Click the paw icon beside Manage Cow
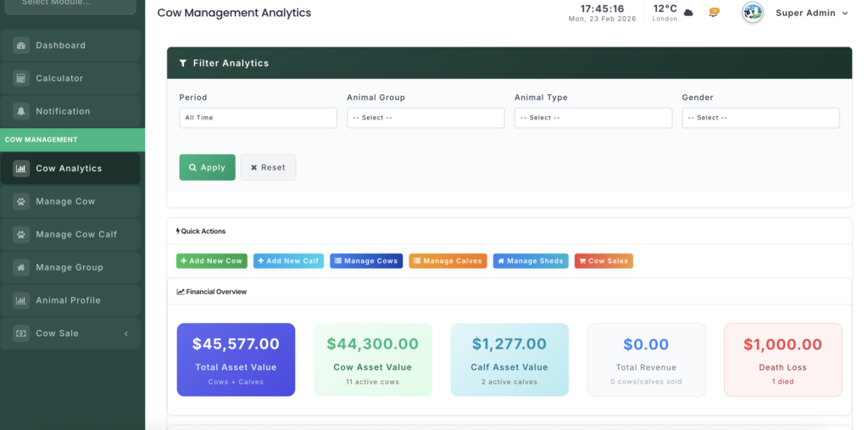 (21, 202)
